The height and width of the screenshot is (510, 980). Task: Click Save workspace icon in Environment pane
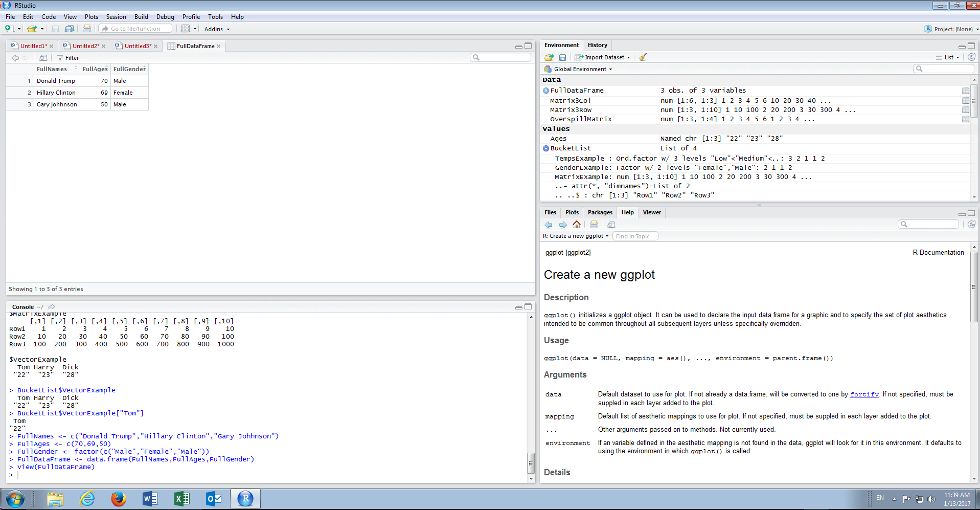[562, 57]
